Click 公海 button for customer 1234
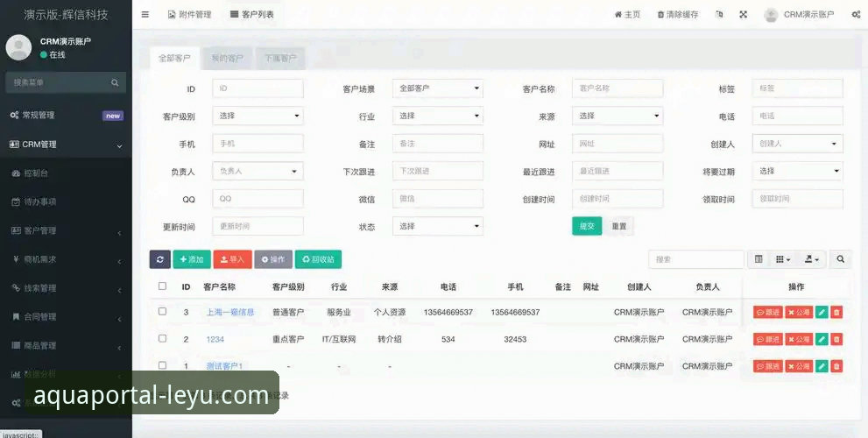This screenshot has height=438, width=868. coord(799,339)
